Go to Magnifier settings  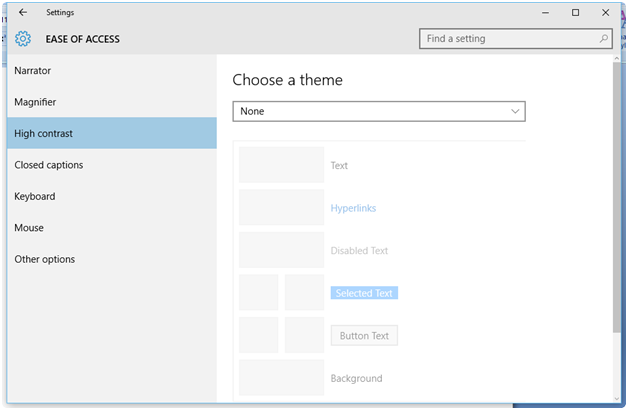coord(35,102)
